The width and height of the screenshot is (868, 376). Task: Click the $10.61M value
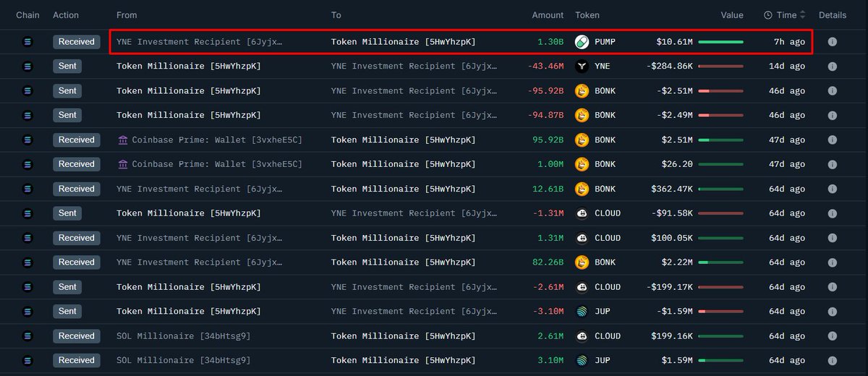[x=674, y=42]
